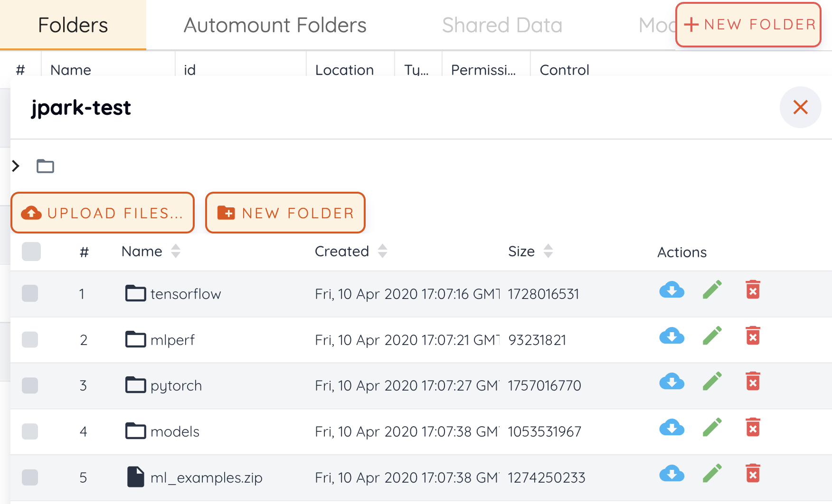Check the ml_examples.zip row checkbox
Image resolution: width=832 pixels, height=504 pixels.
pos(30,477)
